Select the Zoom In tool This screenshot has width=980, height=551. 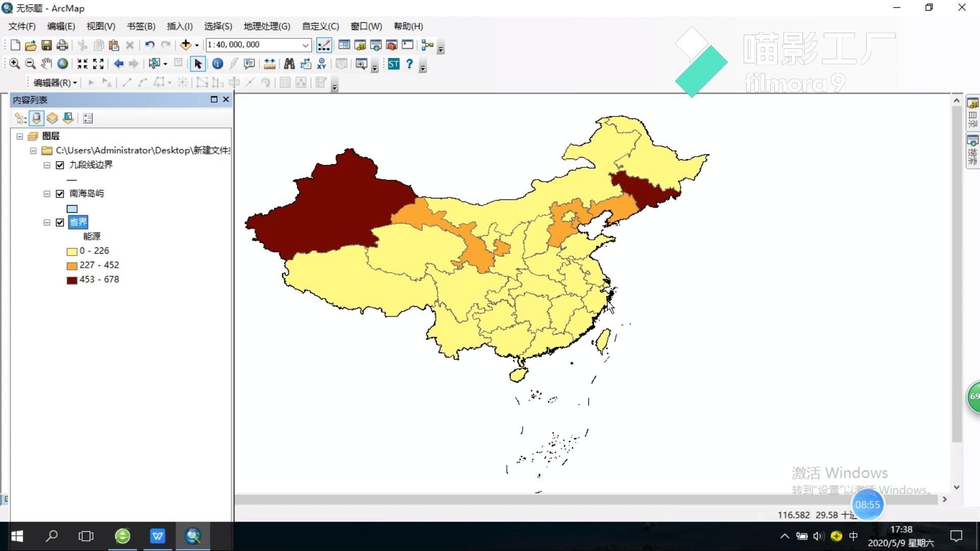coord(14,64)
